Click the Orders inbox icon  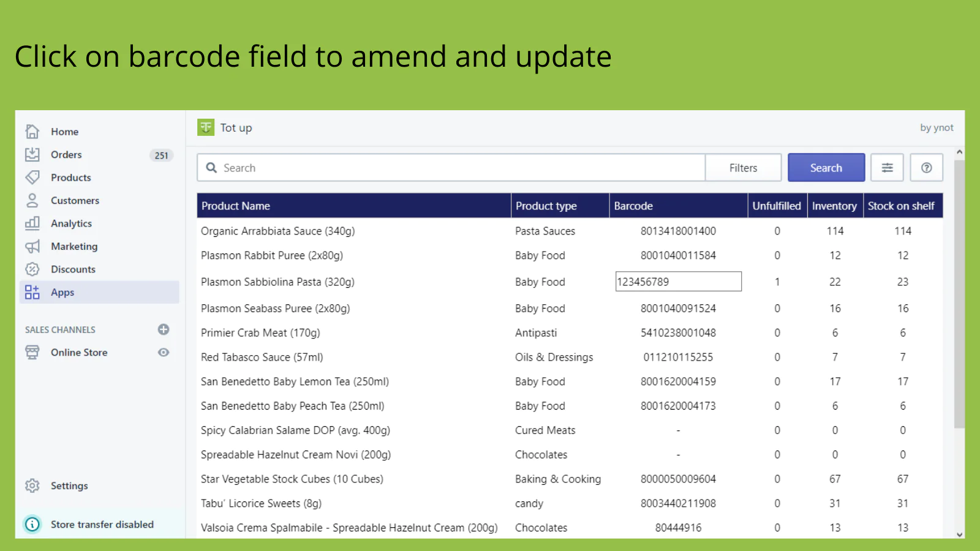[x=32, y=154]
